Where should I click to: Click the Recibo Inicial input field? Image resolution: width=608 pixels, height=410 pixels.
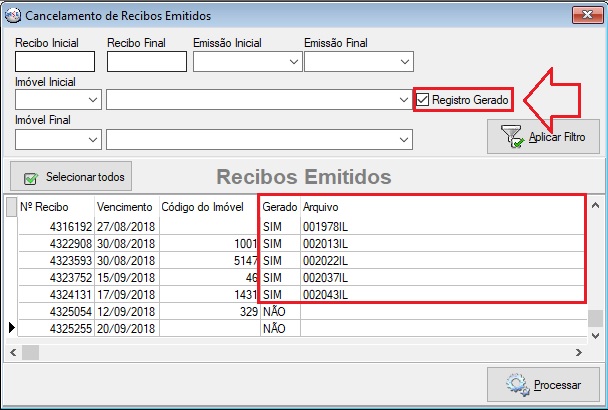(x=55, y=62)
